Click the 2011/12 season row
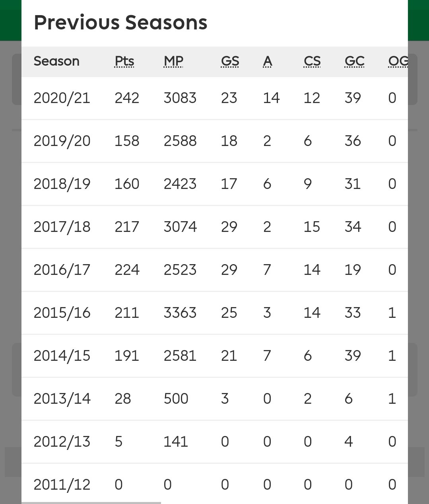This screenshot has height=504, width=429. point(215,483)
